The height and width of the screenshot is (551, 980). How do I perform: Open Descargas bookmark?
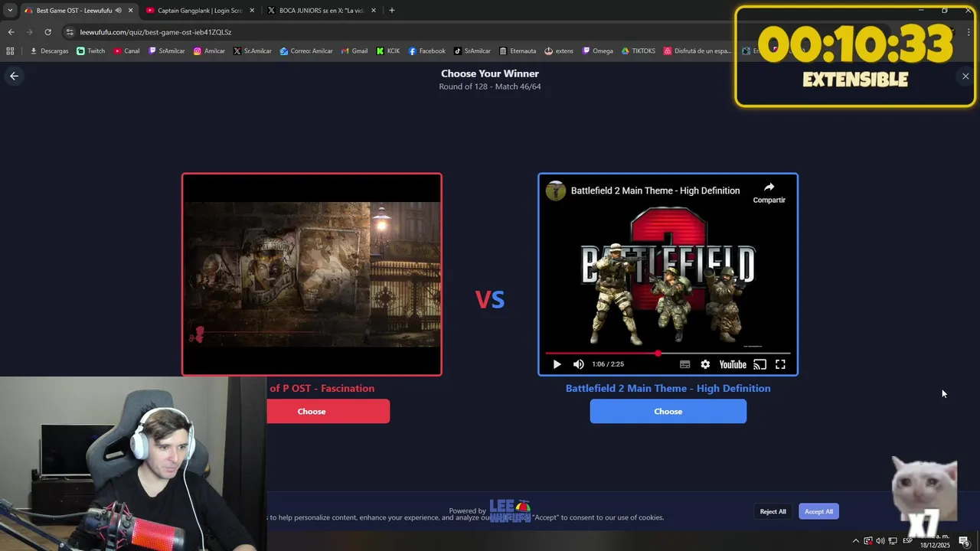pos(49,51)
